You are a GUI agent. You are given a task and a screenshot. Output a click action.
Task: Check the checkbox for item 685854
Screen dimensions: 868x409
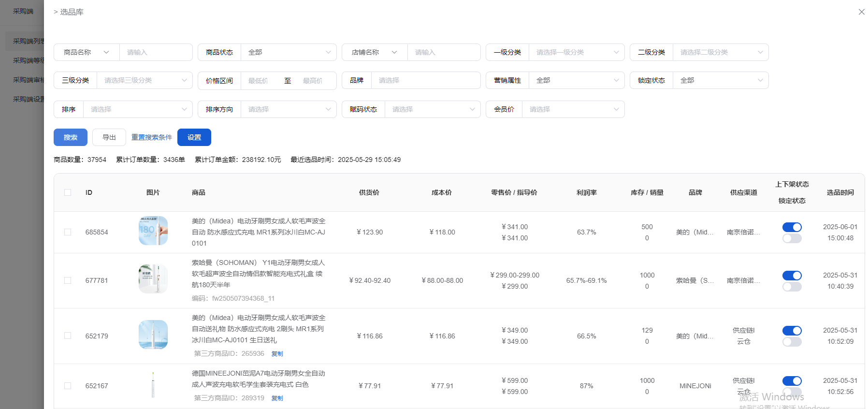[x=68, y=232]
